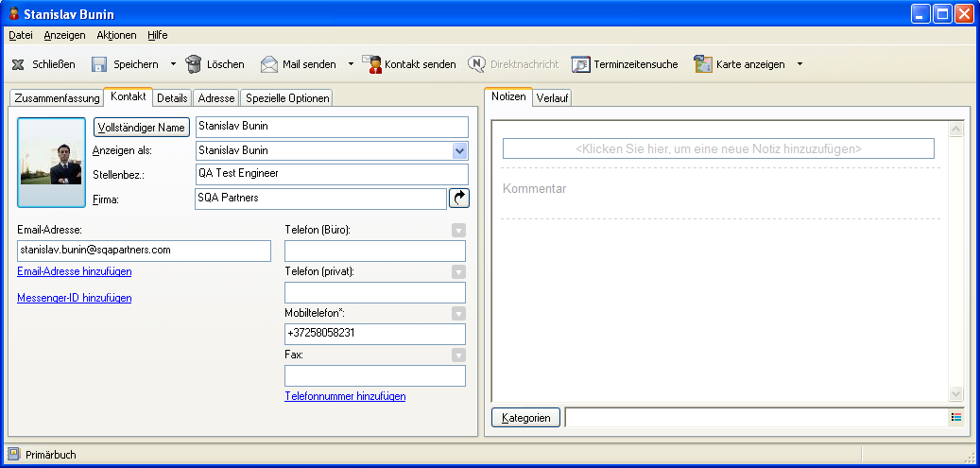Click Messenger-ID hinzufügen link
980x468 pixels.
point(75,298)
